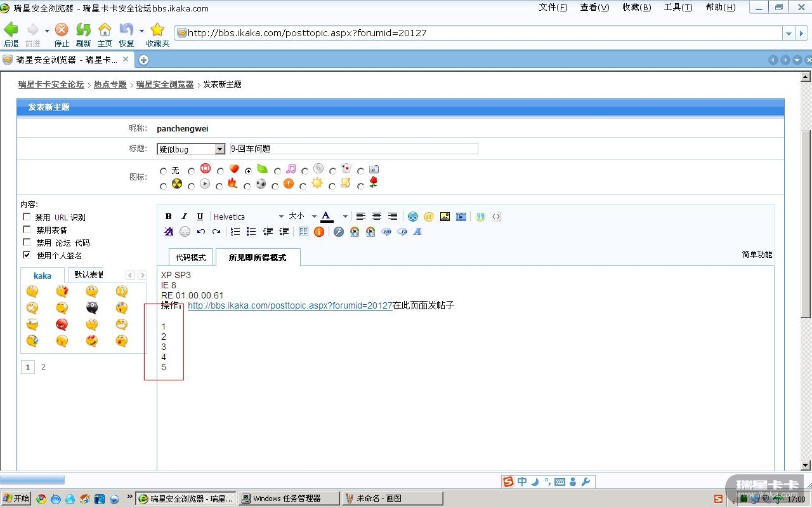Open the 热点专题 breadcrumb link
The image size is (812, 508).
click(x=110, y=84)
